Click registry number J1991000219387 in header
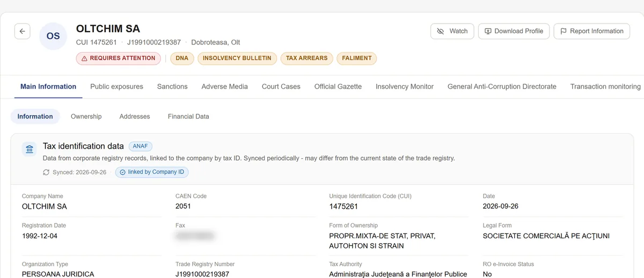This screenshot has width=644, height=278. click(x=154, y=42)
